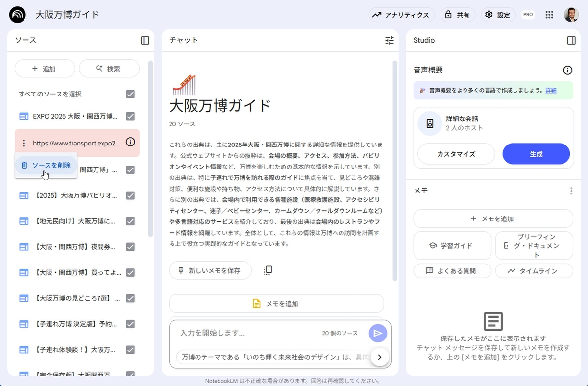Open the user account avatar
The height and width of the screenshot is (386, 588).
[571, 15]
